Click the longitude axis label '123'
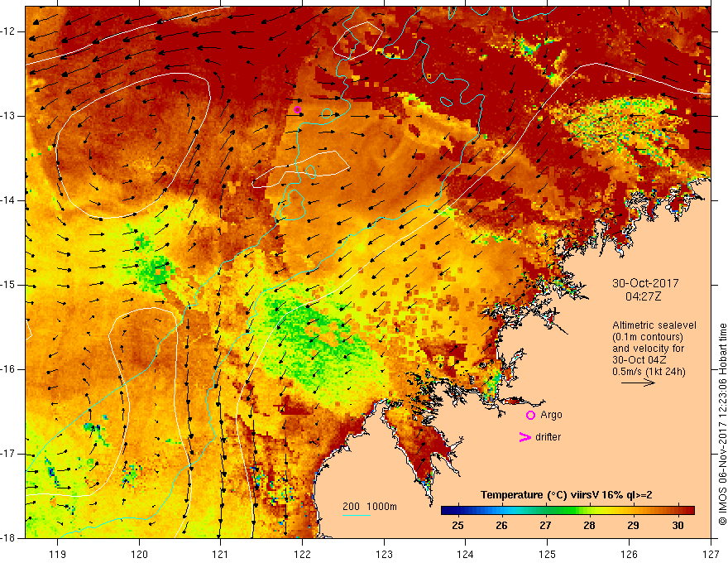Image resolution: width=728 pixels, height=563 pixels. tap(384, 554)
